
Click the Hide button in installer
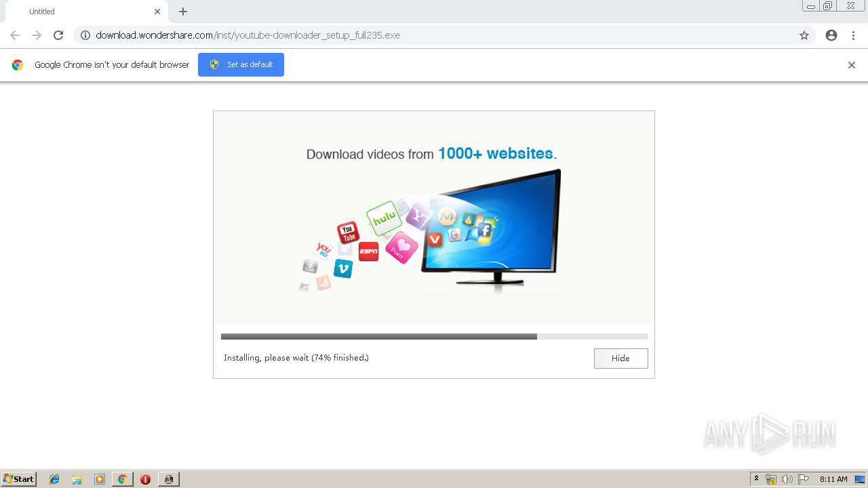pos(620,358)
